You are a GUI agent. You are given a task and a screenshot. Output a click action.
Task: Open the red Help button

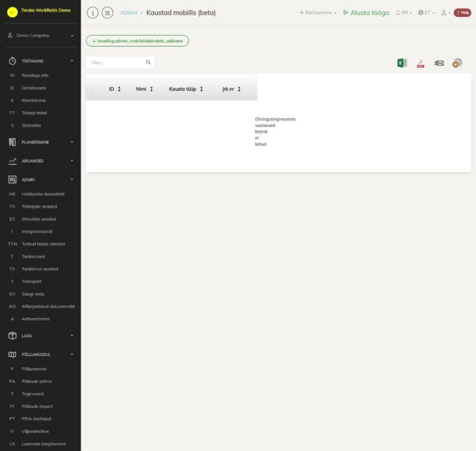click(x=463, y=13)
